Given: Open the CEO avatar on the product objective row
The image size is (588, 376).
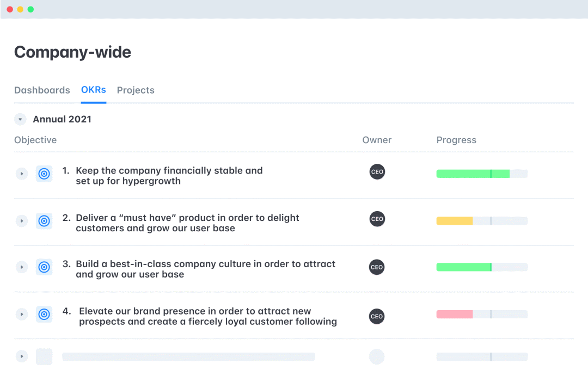Looking at the screenshot, I should pyautogui.click(x=377, y=219).
